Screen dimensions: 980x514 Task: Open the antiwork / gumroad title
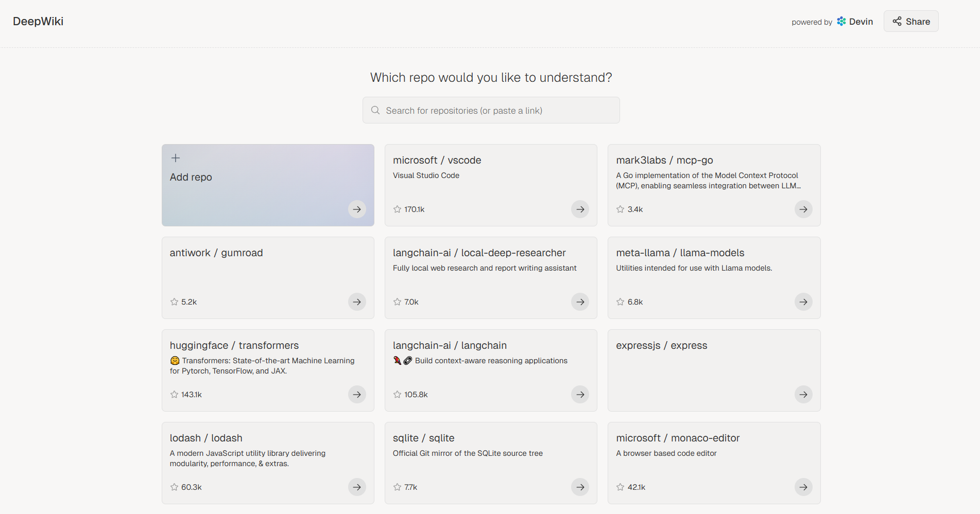216,253
